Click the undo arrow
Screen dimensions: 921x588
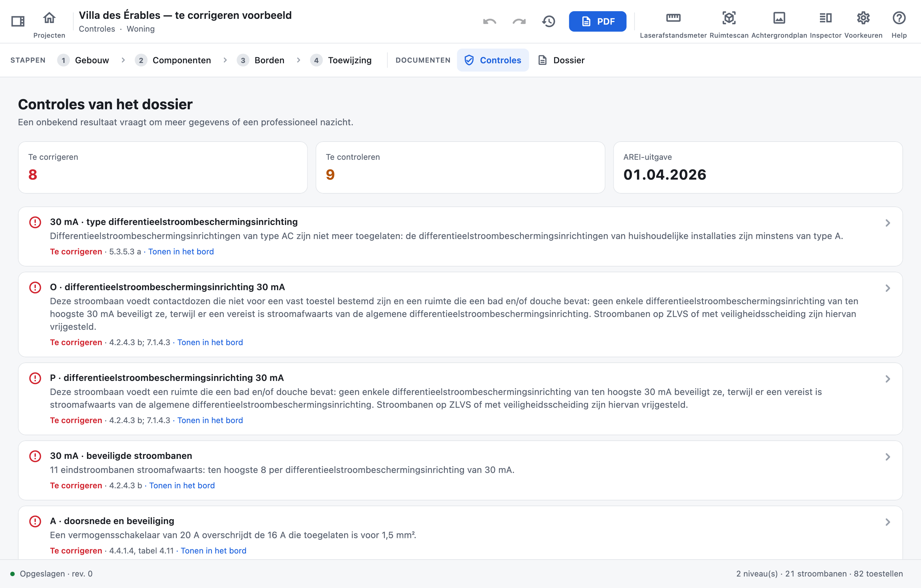pyautogui.click(x=490, y=21)
